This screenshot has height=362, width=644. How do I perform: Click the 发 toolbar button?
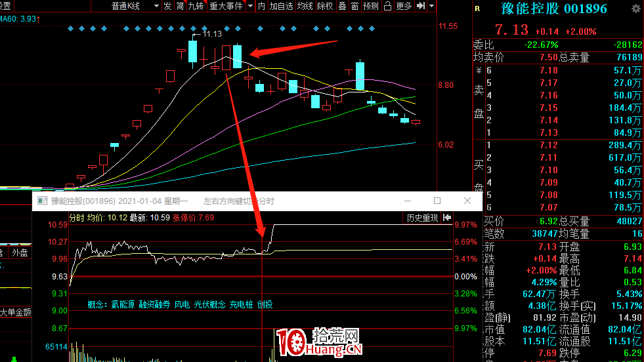click(x=167, y=6)
